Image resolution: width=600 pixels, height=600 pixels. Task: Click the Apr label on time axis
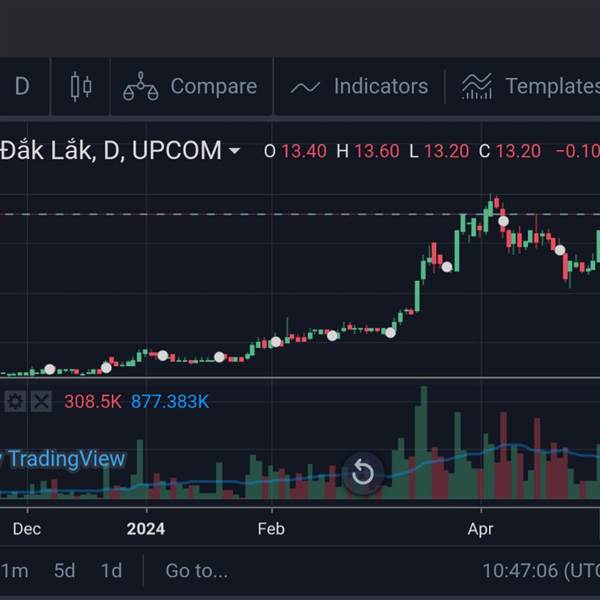click(480, 529)
